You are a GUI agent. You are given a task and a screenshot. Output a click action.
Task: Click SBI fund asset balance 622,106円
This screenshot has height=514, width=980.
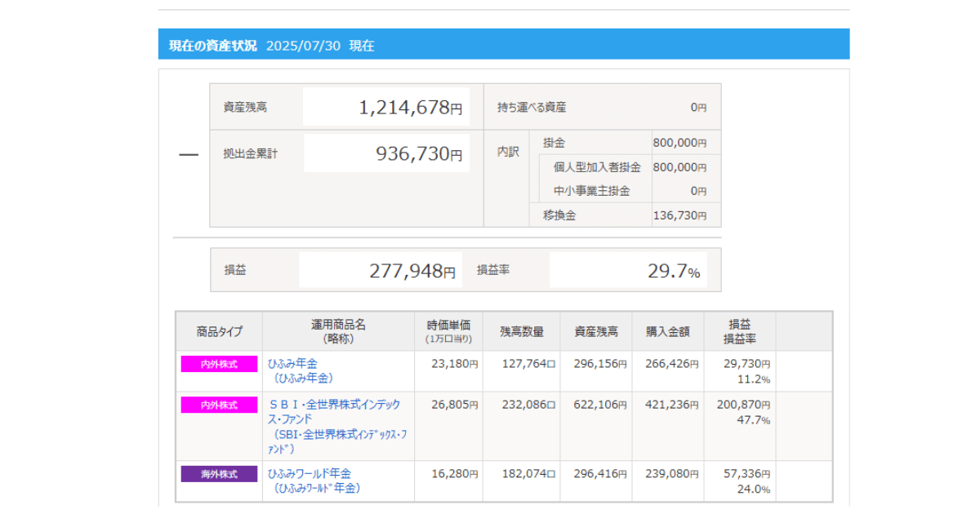[x=600, y=405]
